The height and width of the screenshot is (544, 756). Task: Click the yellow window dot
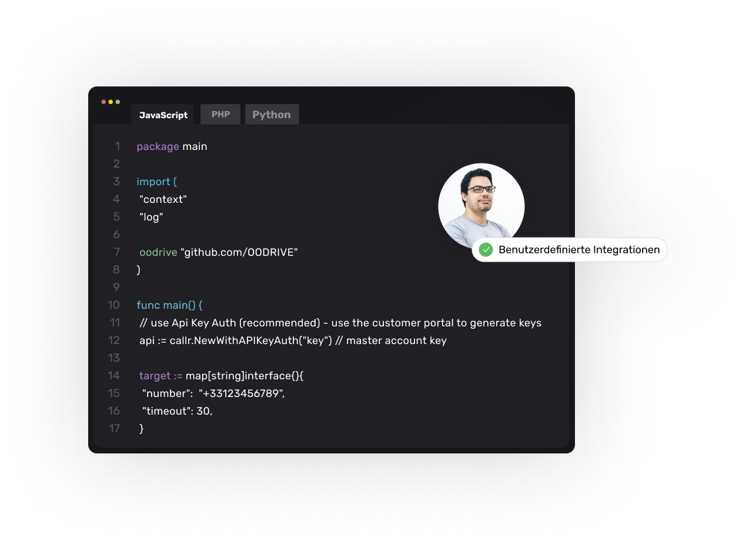pyautogui.click(x=111, y=102)
